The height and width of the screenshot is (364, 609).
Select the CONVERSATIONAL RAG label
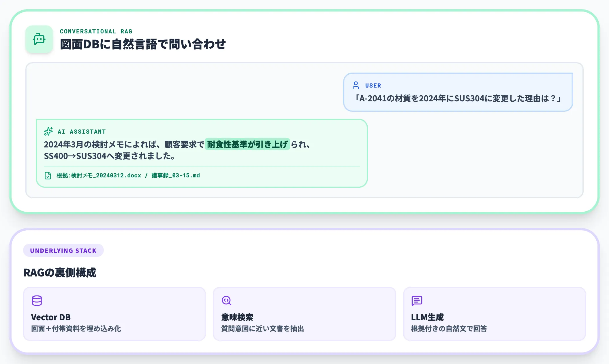[x=96, y=31]
